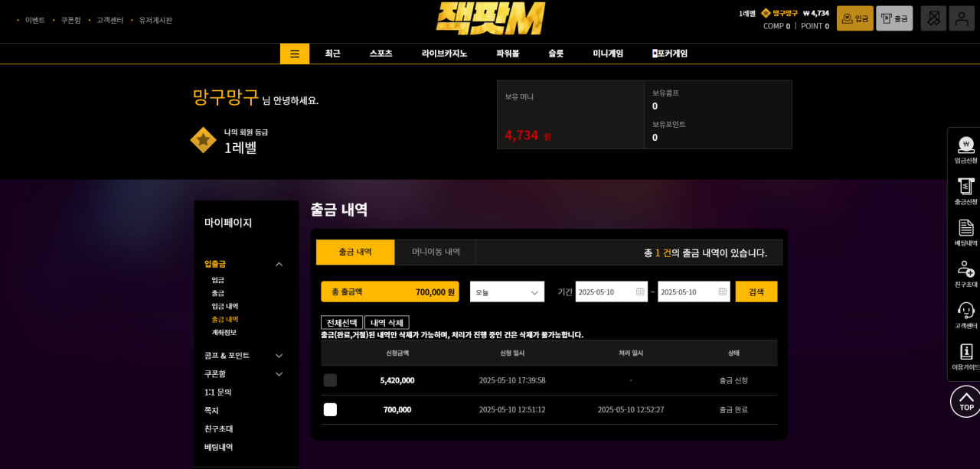Collapse the 입출금 sidebar section
This screenshot has height=469, width=980.
point(279,264)
